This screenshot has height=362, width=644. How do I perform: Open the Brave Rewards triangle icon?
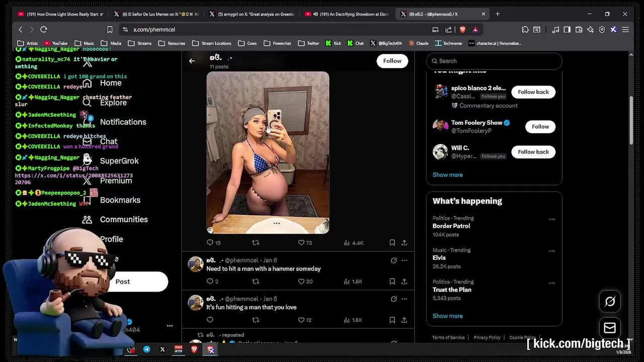(475, 30)
